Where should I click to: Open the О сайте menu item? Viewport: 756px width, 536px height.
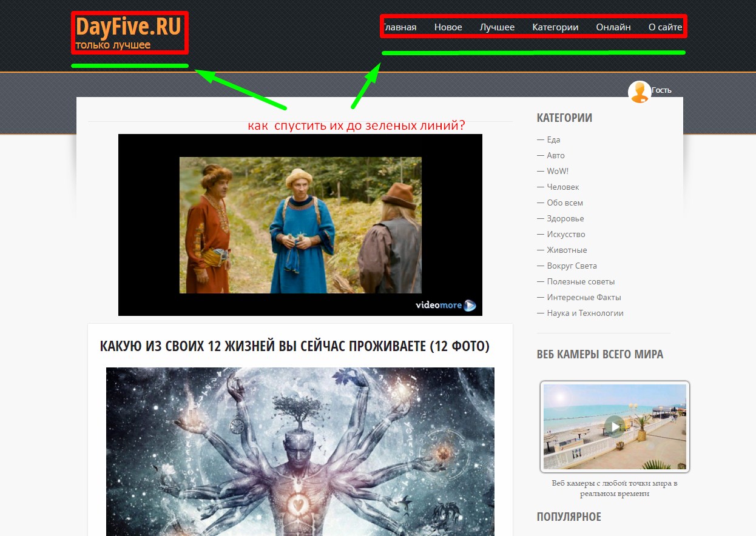click(x=666, y=27)
